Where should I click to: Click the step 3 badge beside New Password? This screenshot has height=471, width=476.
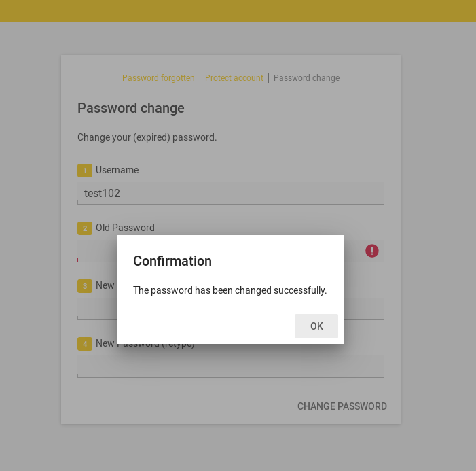85,286
